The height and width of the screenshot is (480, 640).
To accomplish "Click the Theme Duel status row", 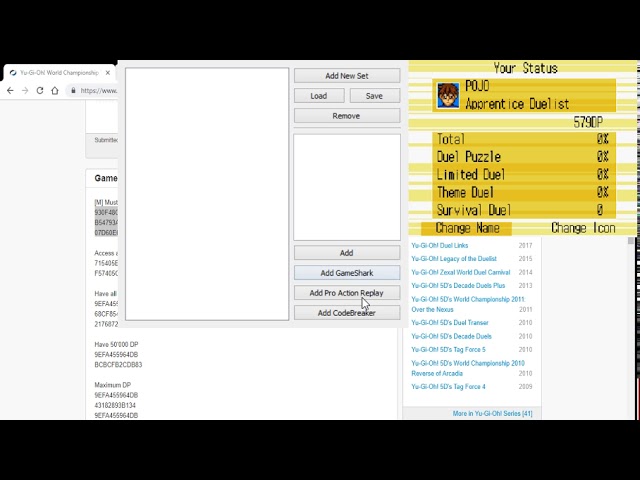I will [x=524, y=192].
